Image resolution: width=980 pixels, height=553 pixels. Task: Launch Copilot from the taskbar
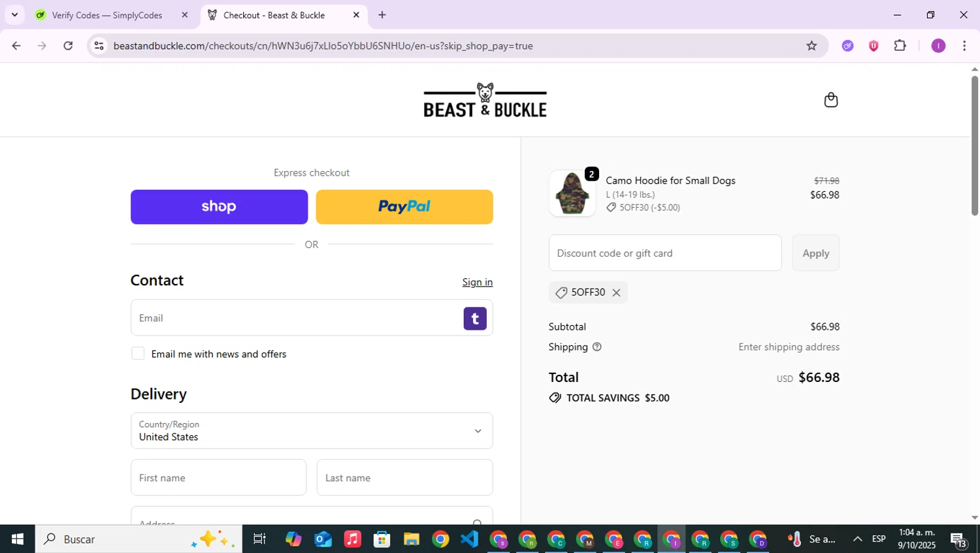(x=293, y=539)
